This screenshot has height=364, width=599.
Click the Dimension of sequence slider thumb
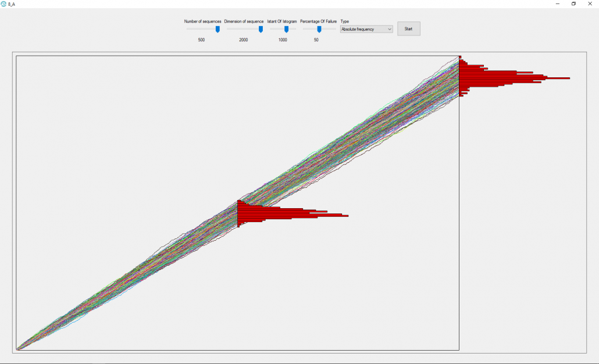(261, 28)
